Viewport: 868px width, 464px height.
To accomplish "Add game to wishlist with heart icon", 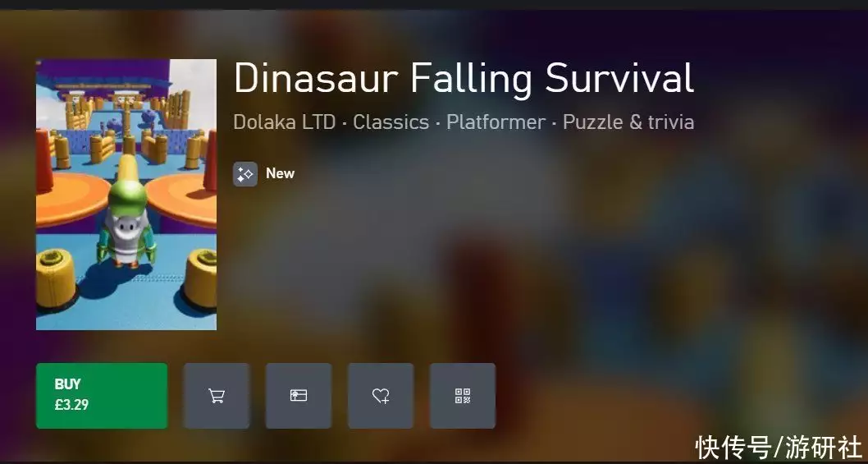I will (381, 396).
